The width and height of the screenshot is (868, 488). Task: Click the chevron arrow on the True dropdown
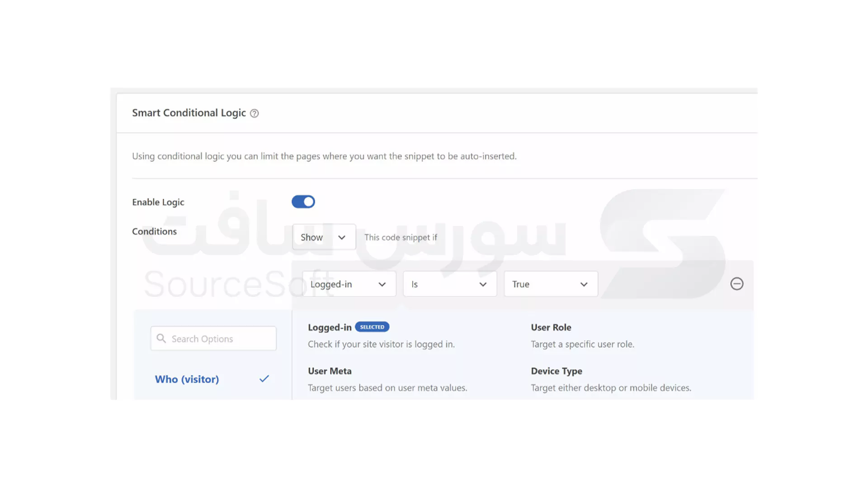click(x=584, y=284)
